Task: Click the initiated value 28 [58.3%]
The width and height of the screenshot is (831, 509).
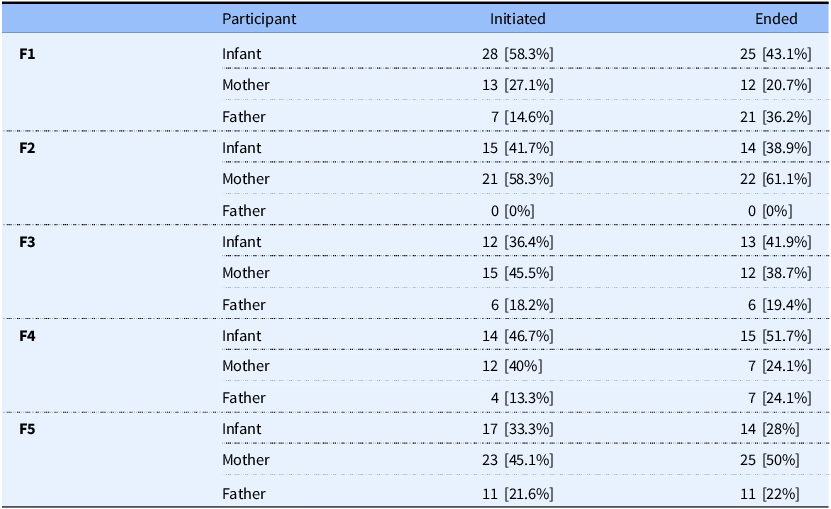Action: [x=517, y=53]
